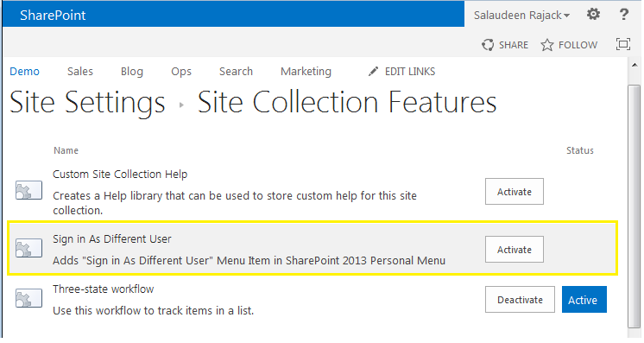The height and width of the screenshot is (343, 644).
Task: Click the scrollbar up arrow
Action: pos(635,65)
